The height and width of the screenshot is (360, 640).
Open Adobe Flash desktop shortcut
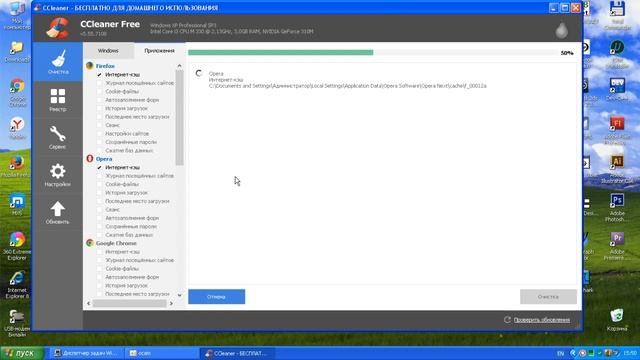point(617,131)
